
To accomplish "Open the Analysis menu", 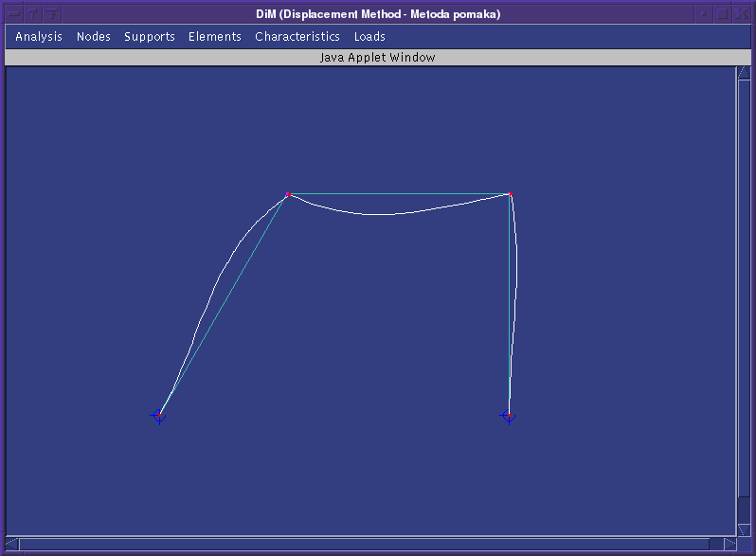I will (x=39, y=37).
